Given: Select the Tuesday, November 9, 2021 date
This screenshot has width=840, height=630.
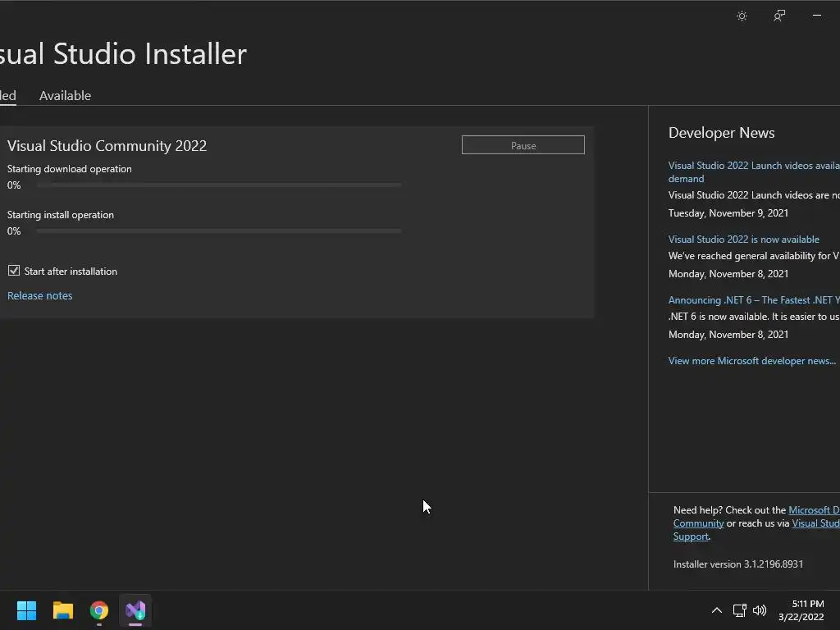Looking at the screenshot, I should (728, 213).
